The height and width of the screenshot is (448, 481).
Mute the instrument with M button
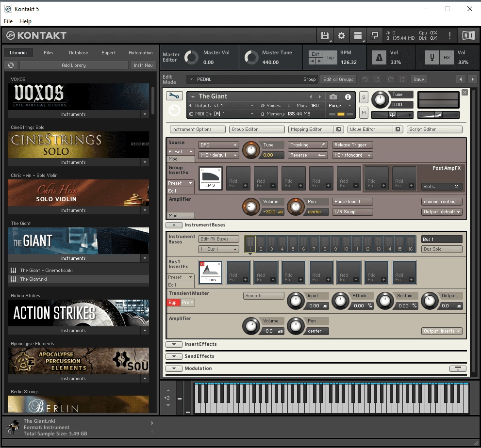[364, 113]
